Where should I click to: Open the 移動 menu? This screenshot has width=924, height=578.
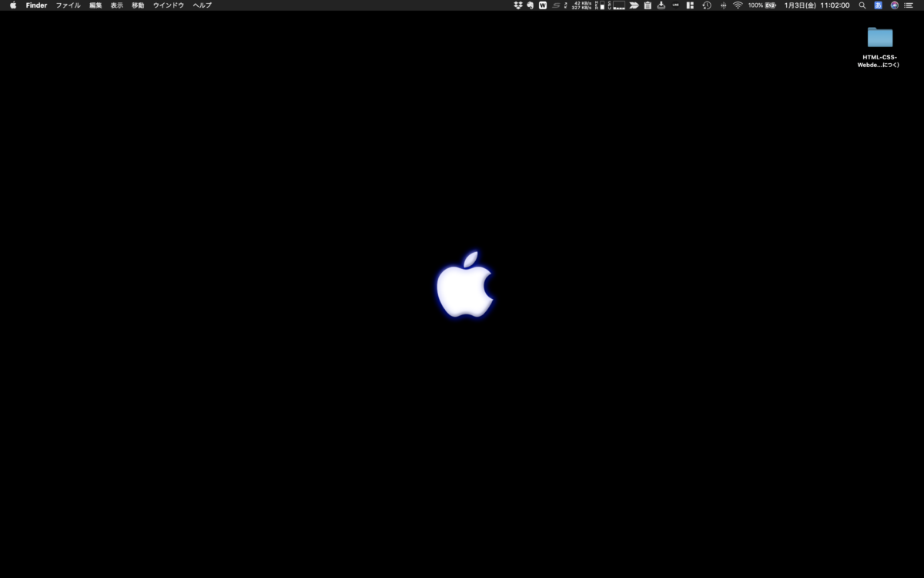(x=138, y=5)
